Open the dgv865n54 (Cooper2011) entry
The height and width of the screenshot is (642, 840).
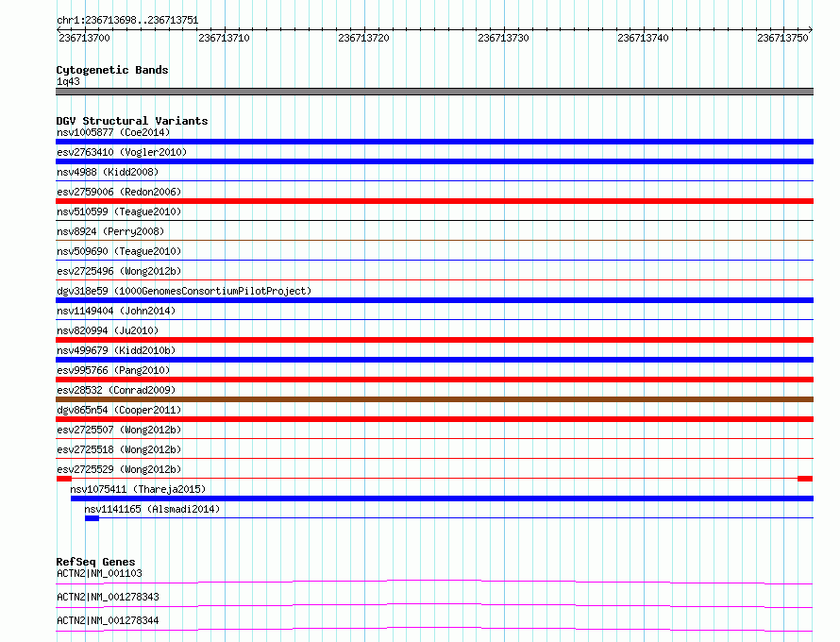coord(119,410)
